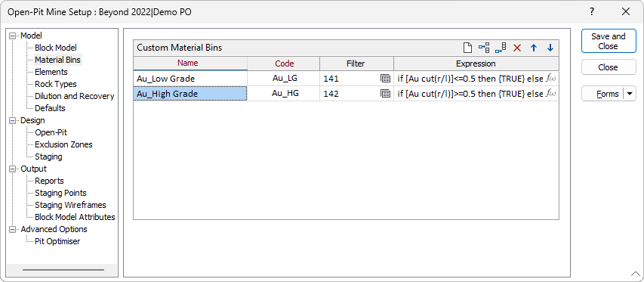
Task: Click the insert row tree icon
Action: click(484, 48)
